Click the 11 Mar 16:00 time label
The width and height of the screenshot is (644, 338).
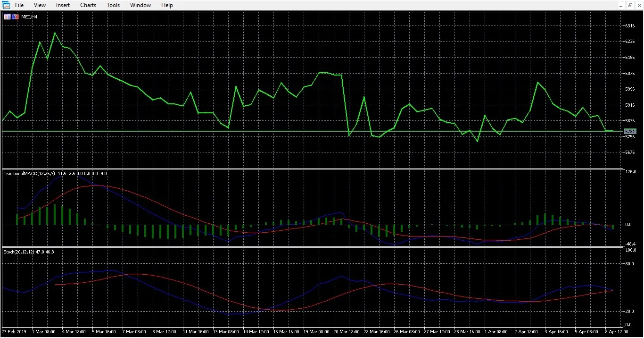[x=196, y=332]
